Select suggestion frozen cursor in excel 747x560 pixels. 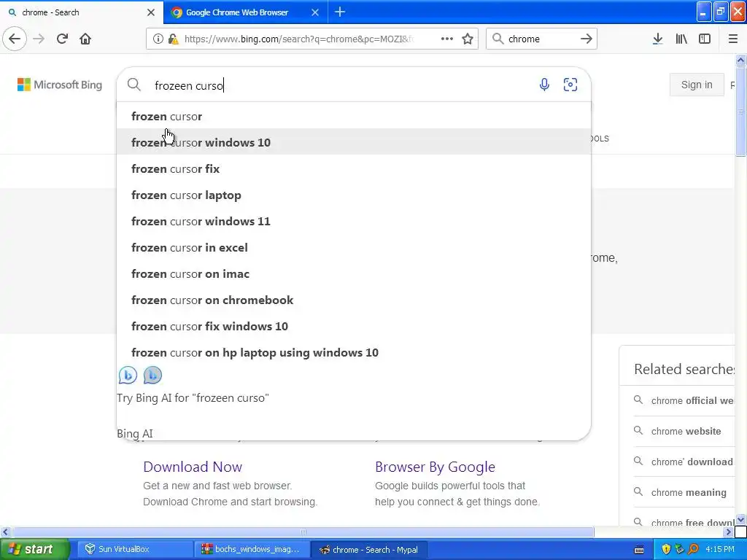[354, 247]
